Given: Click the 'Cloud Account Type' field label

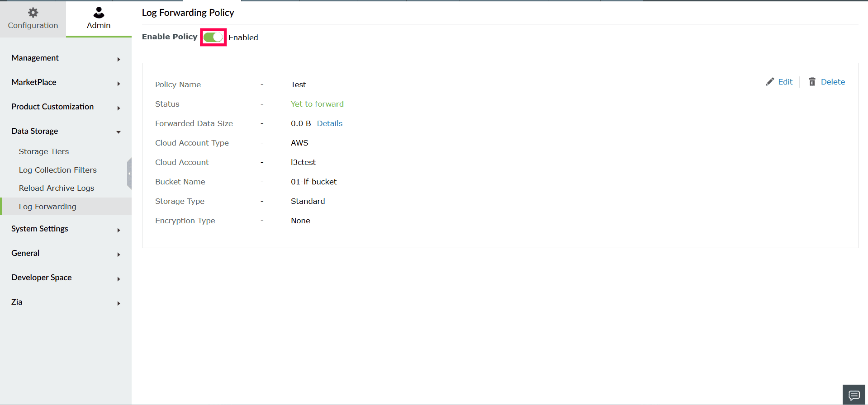Looking at the screenshot, I should click(192, 143).
